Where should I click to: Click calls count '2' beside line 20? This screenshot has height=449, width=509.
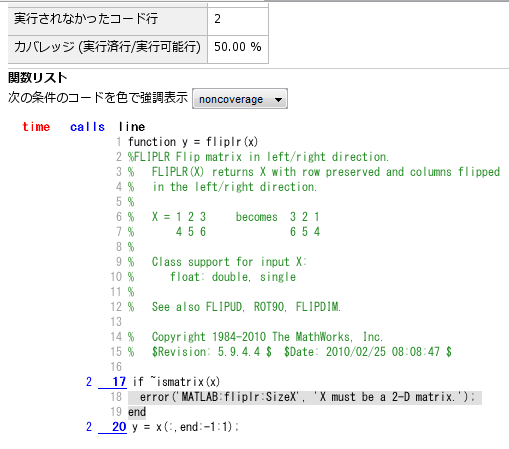(x=89, y=427)
